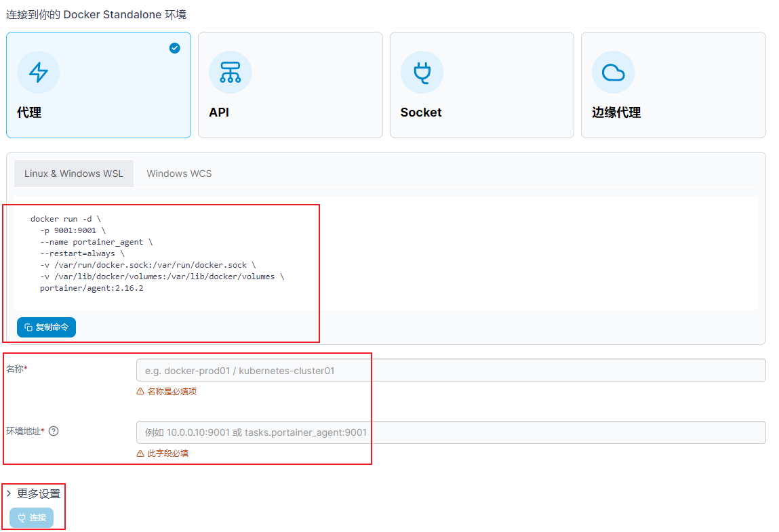This screenshot has height=532, width=779.
Task: Click the --name portainer_agent line
Action: tap(96, 242)
